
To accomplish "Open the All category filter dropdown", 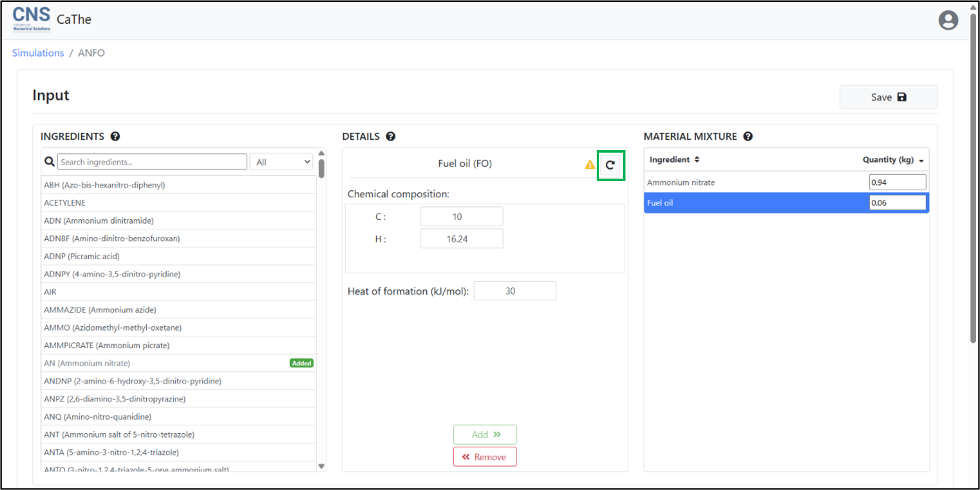I will coord(282,162).
